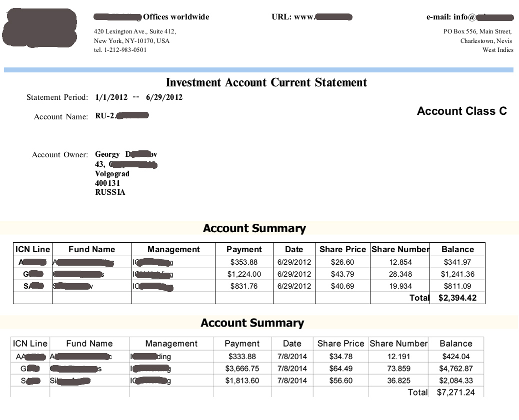Click the $43.79 share price cell

(x=342, y=274)
